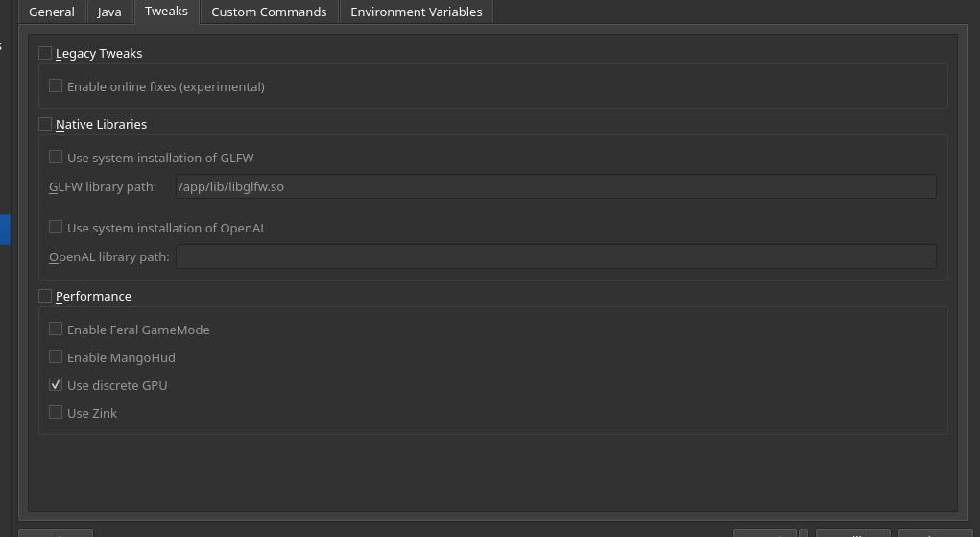
Task: Click the Native Libraries label text
Action: pyautogui.click(x=101, y=125)
